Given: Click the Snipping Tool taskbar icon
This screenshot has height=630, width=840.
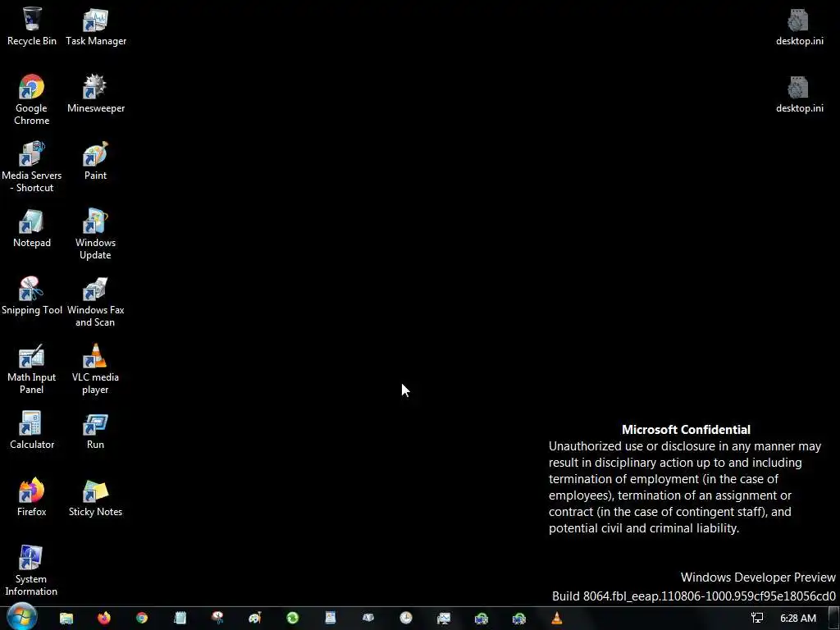Looking at the screenshot, I should (217, 619).
